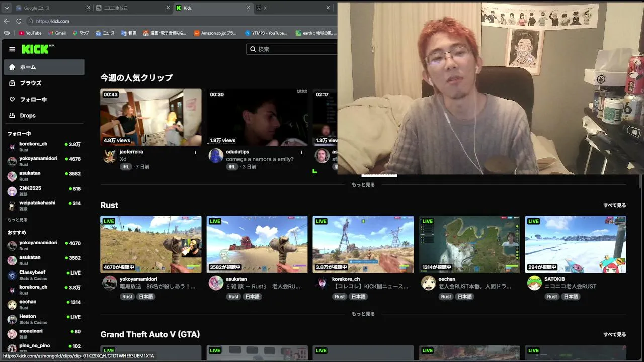
Task: Click the Rust tag under oechan stream
Action: point(446,297)
